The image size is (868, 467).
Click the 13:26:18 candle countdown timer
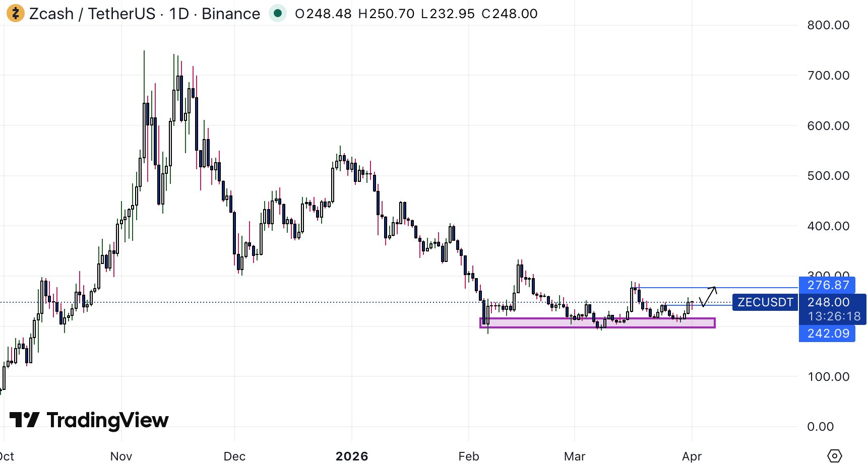pos(834,316)
